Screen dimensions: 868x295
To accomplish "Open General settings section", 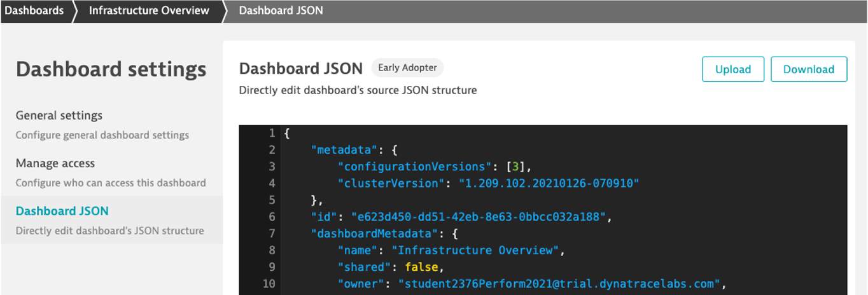I will coord(59,116).
